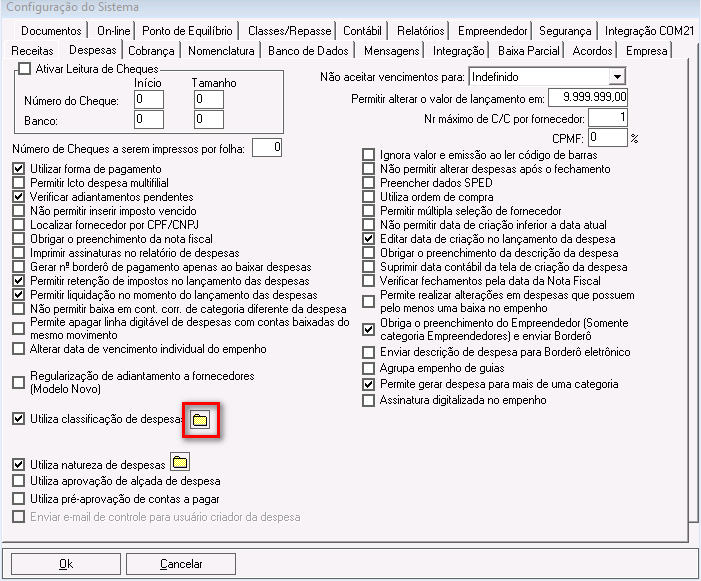Uncheck Editar data de criação no lançamento

[x=368, y=239]
